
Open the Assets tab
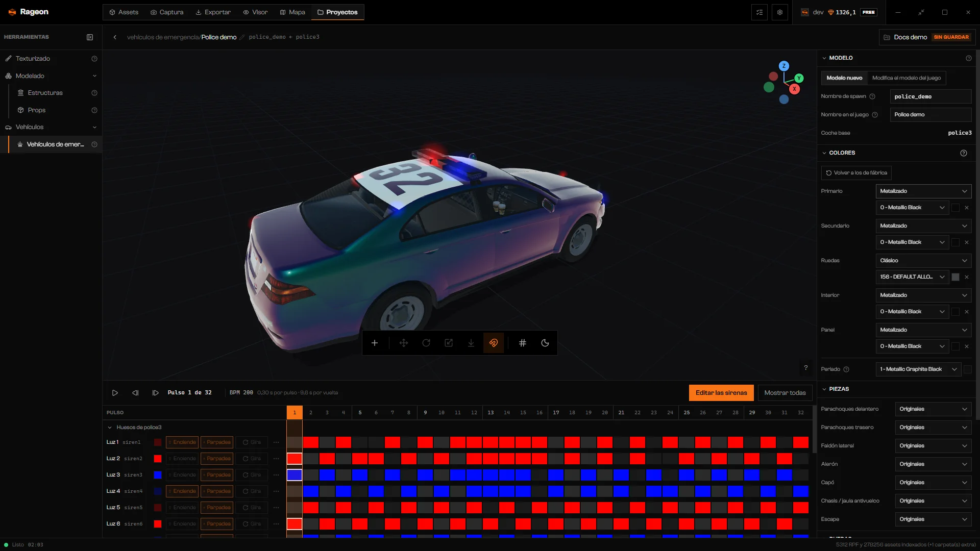pyautogui.click(x=124, y=12)
